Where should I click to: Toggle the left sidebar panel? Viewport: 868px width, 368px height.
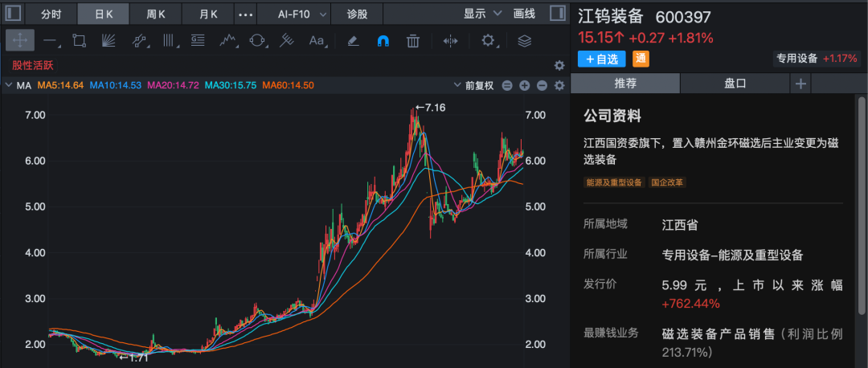12,14
